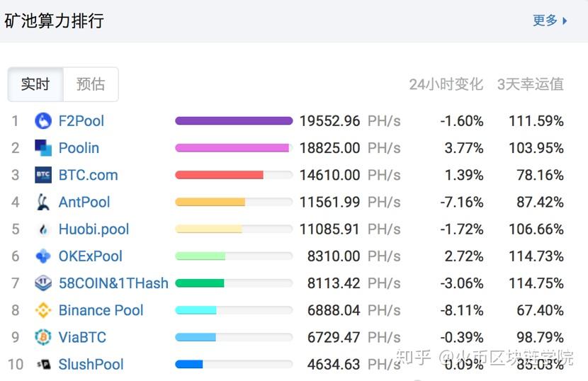Click the light green OKExPool bar

pyautogui.click(x=200, y=256)
